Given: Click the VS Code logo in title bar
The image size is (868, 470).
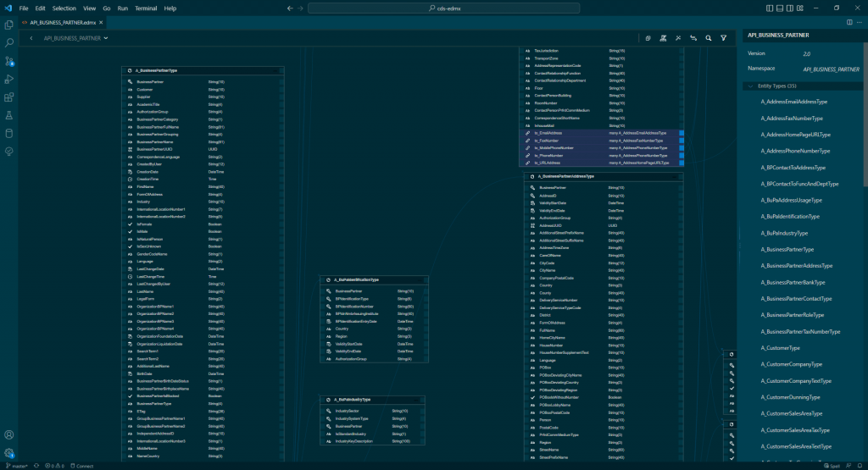Looking at the screenshot, I should [x=8, y=8].
